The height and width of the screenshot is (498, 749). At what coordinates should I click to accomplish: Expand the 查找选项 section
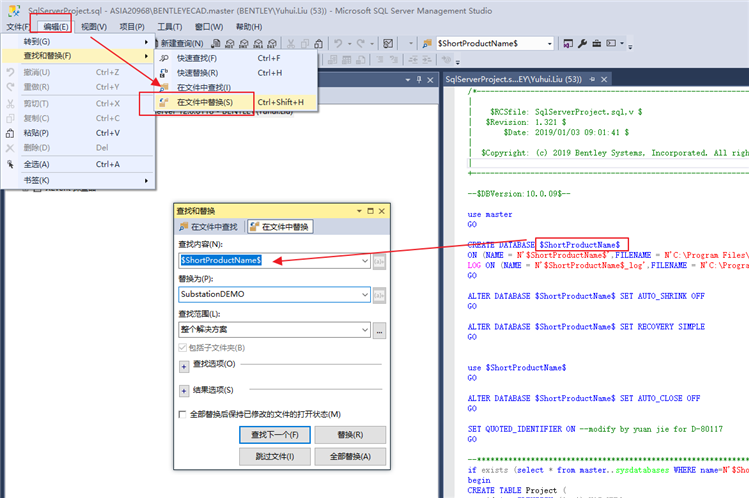coord(184,365)
